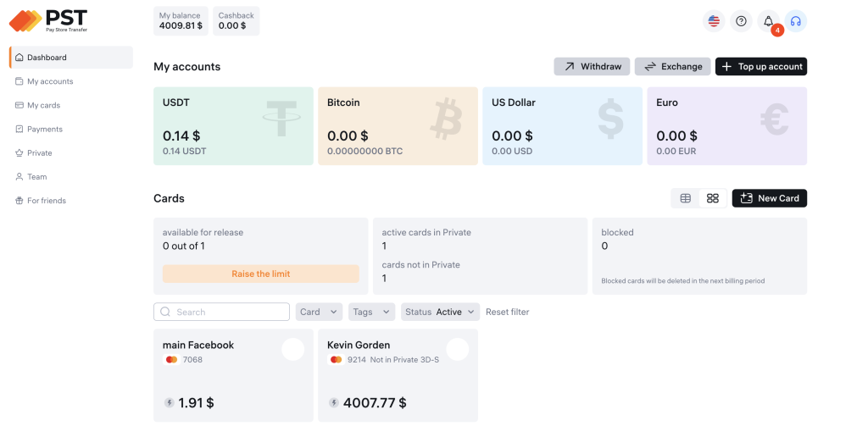Screen dimensions: 868x426
Task: Switch cards to grid view
Action: (712, 198)
